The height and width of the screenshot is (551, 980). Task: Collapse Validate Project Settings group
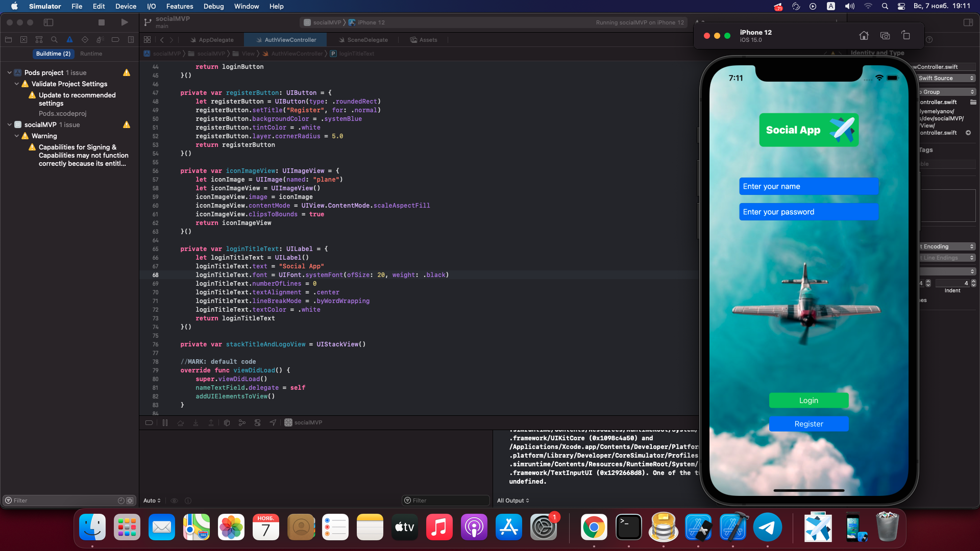[16, 84]
